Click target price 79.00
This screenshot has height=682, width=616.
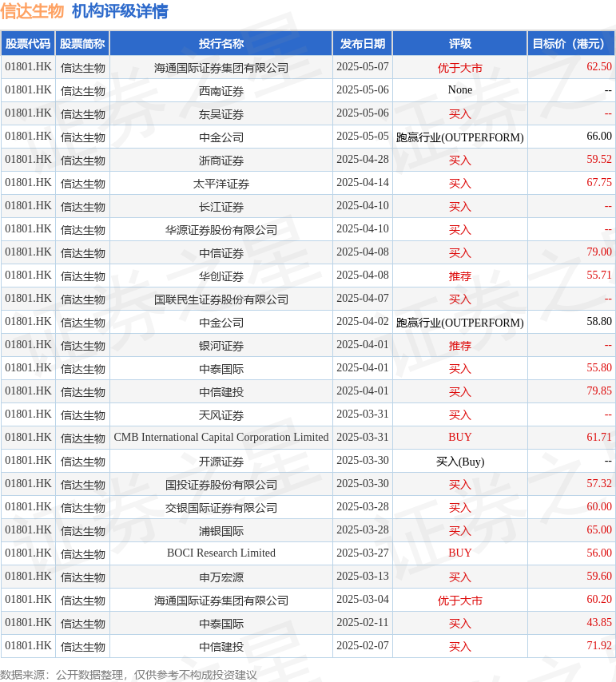pyautogui.click(x=599, y=252)
